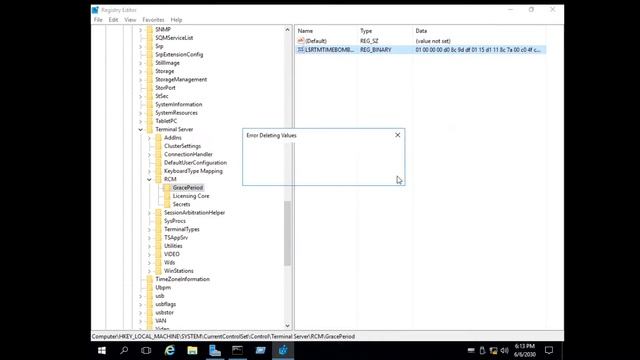Close the Error Deleting Values dialog
Screen dimensions: 640x360
(398, 135)
